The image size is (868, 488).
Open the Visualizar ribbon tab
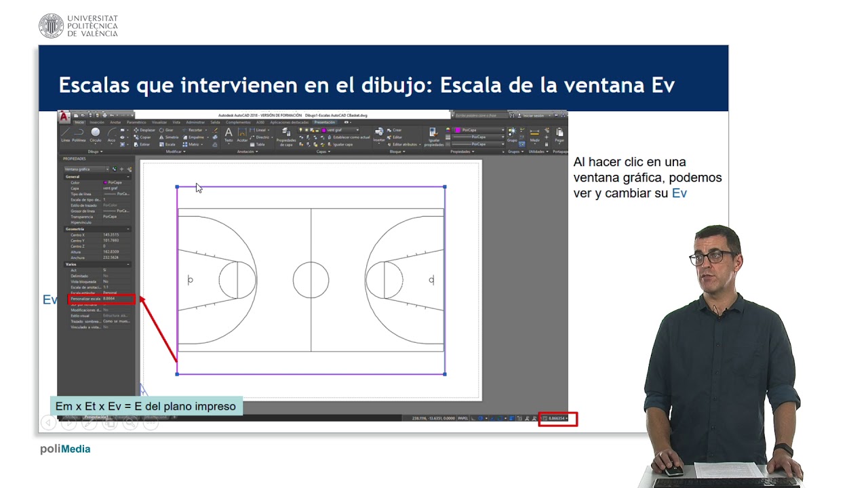pos(159,123)
